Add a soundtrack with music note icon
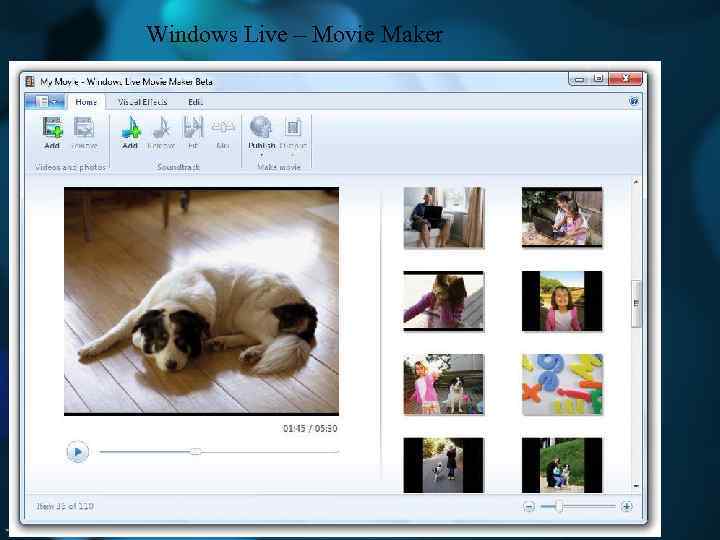 pyautogui.click(x=131, y=128)
